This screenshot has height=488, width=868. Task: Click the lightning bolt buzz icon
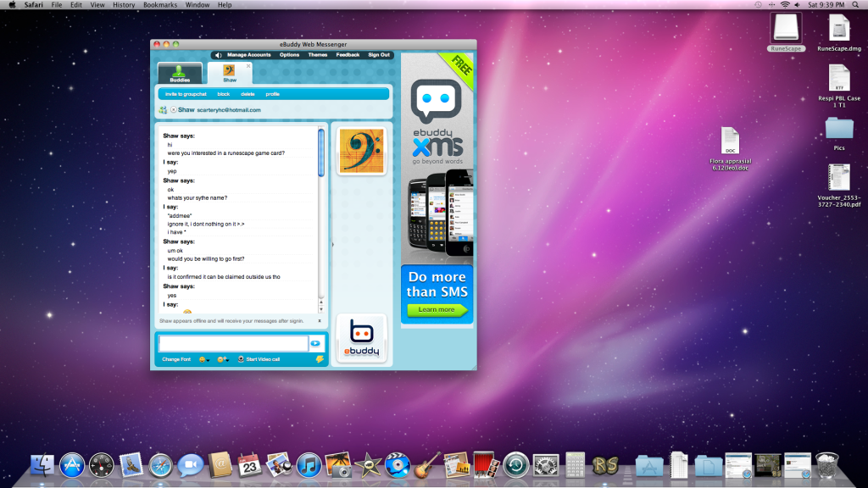[320, 359]
